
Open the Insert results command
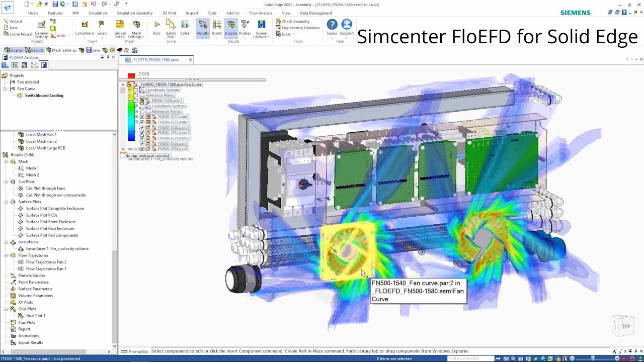click(x=217, y=28)
